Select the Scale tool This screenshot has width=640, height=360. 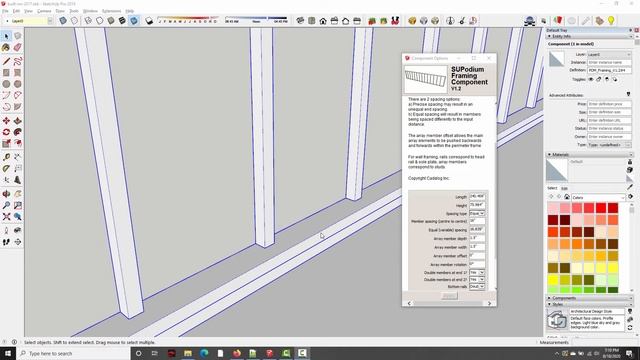(x=6, y=143)
